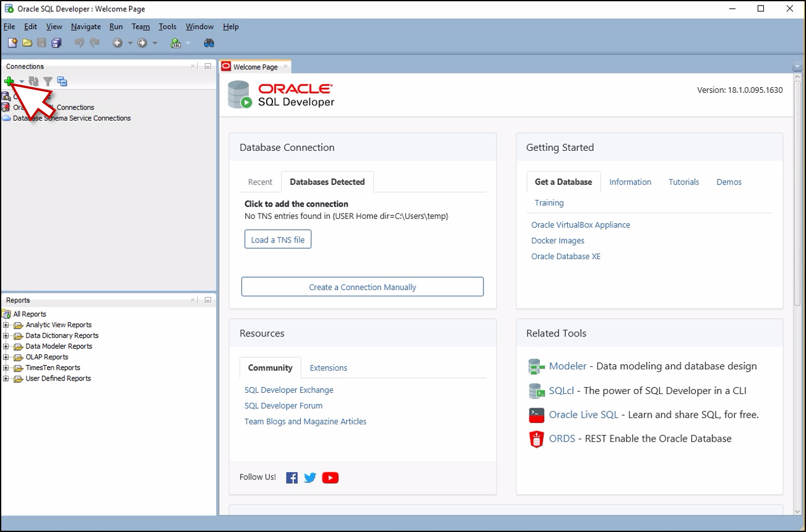Open the File menu
806x532 pixels.
(x=9, y=27)
